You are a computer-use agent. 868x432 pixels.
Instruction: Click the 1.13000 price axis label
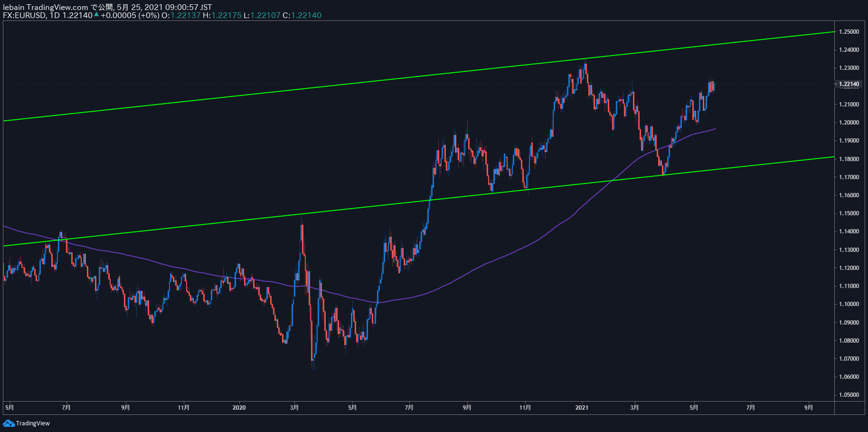(x=849, y=250)
